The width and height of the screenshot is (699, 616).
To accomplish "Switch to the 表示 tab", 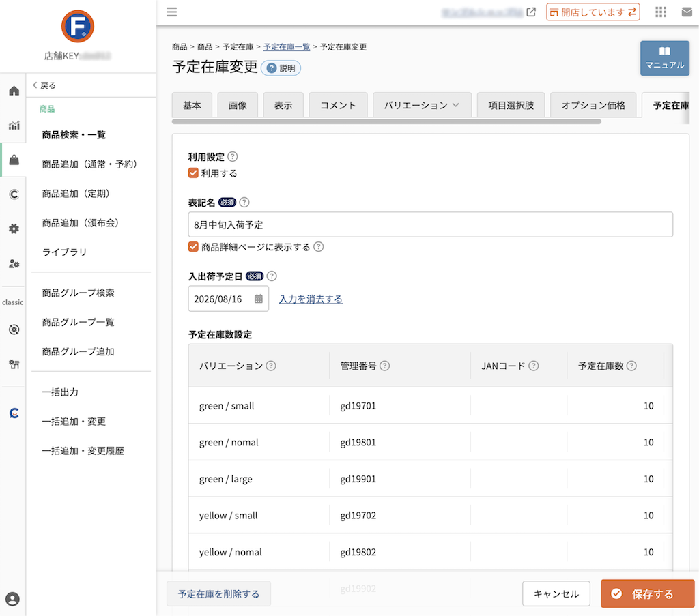I will [283, 105].
